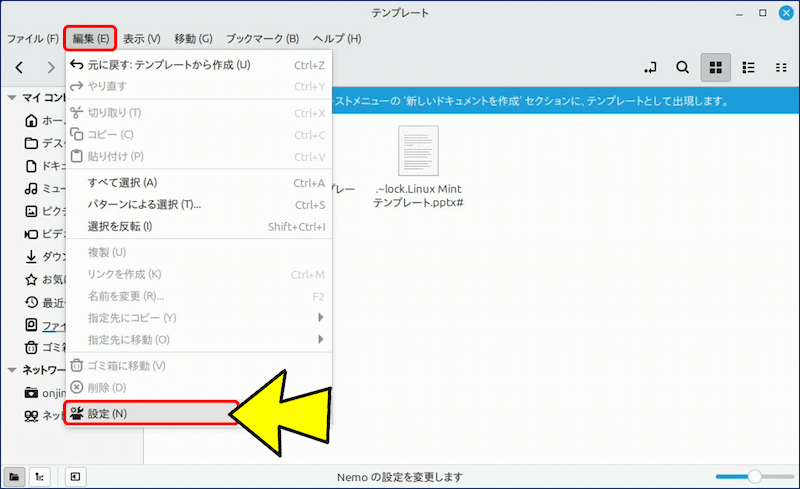Open the Favorites star icon in sidebar
The image size is (800, 489).
coord(31,279)
